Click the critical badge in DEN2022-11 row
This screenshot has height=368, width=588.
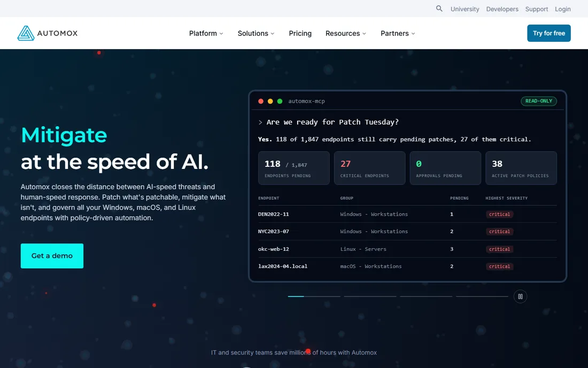click(499, 214)
